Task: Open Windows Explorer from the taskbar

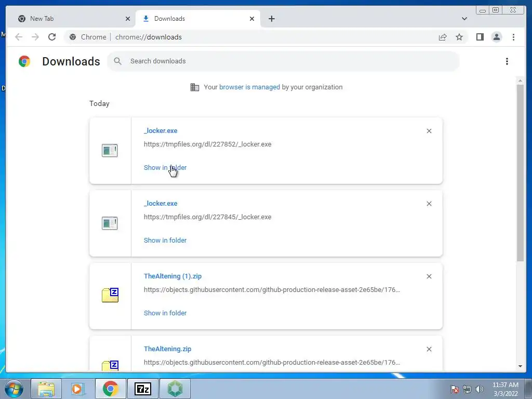Action: pos(46,389)
